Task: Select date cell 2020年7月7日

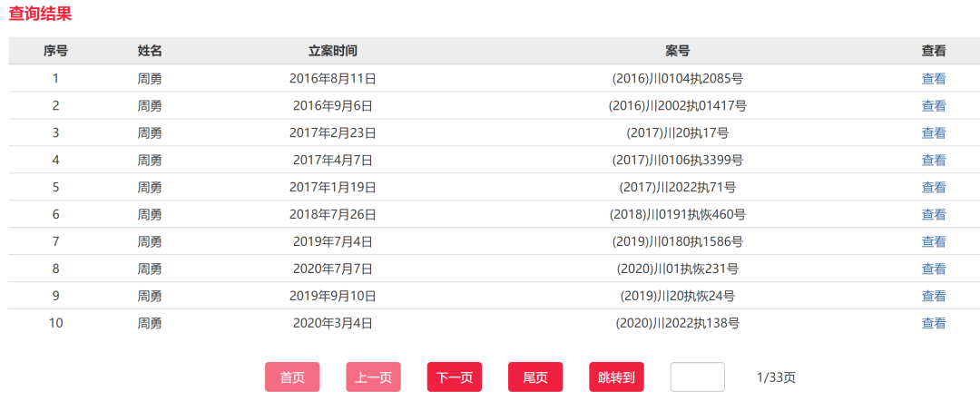Action: point(332,269)
